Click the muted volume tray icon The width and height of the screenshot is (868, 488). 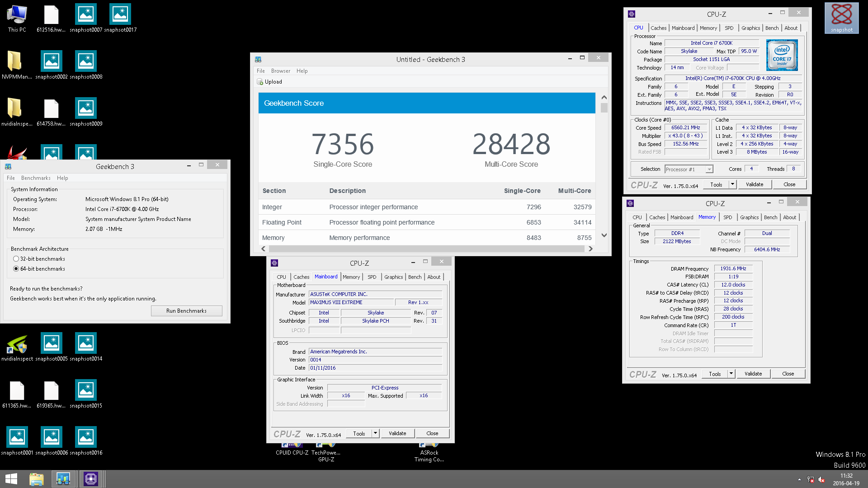pyautogui.click(x=821, y=480)
